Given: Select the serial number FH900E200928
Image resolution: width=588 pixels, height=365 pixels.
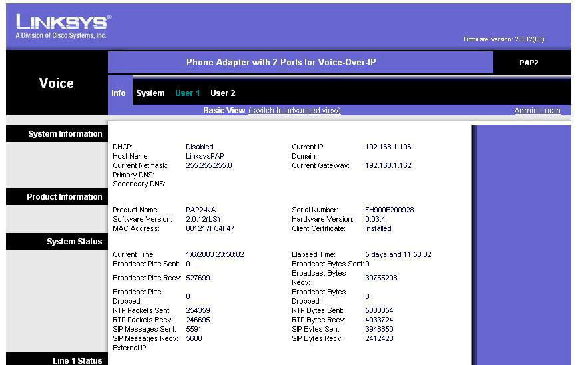Looking at the screenshot, I should pos(390,210).
